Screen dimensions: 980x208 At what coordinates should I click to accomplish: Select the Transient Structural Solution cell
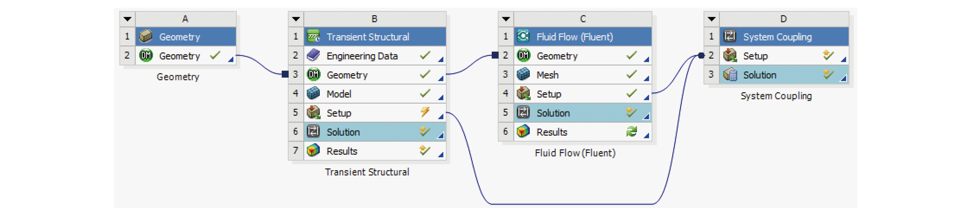point(375,132)
